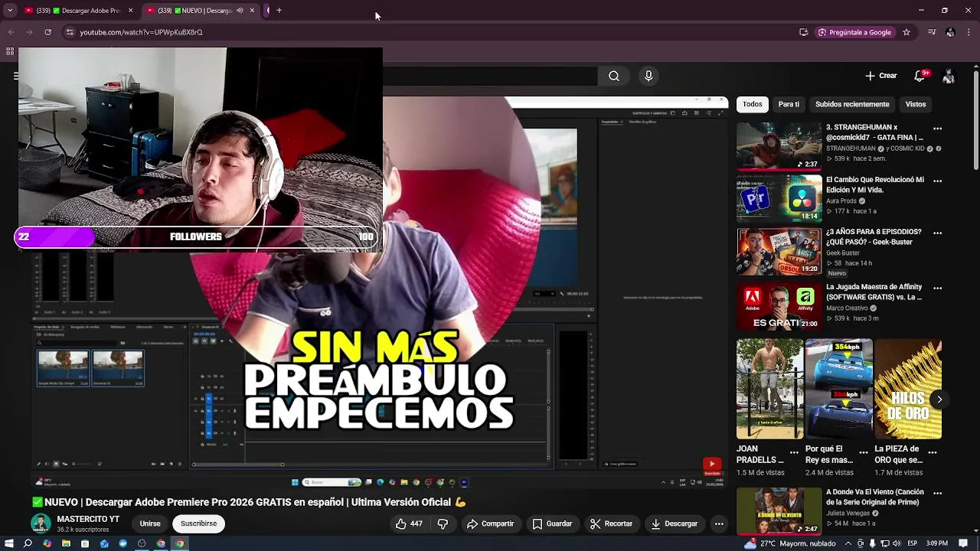Screen dimensions: 980x551
Task: Switch to the 'Descargar Adobe Pre' tab
Action: (x=79, y=11)
